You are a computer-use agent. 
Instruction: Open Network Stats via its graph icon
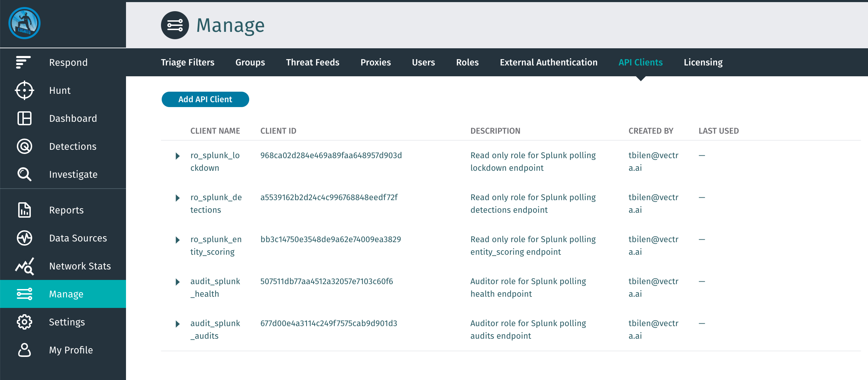(x=24, y=266)
